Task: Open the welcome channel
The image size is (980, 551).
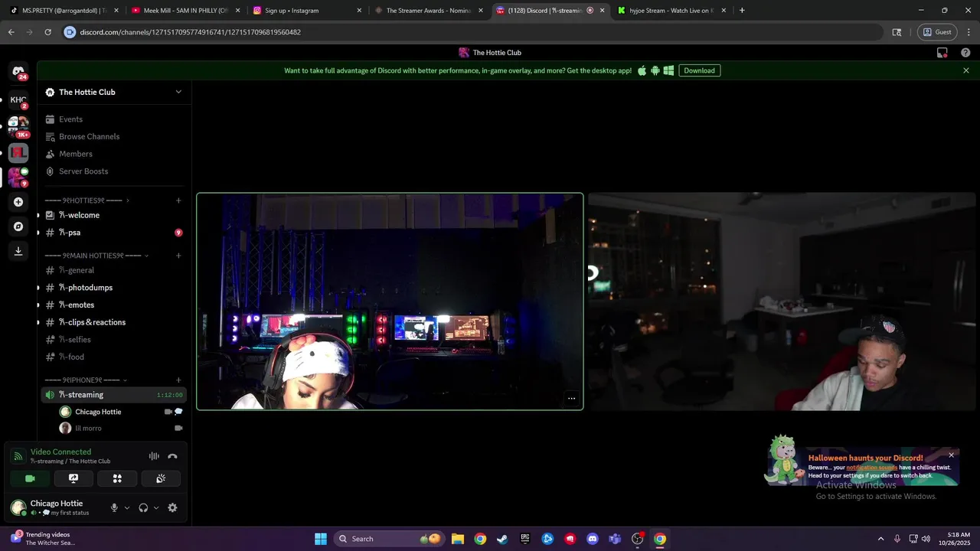Action: coord(113,215)
